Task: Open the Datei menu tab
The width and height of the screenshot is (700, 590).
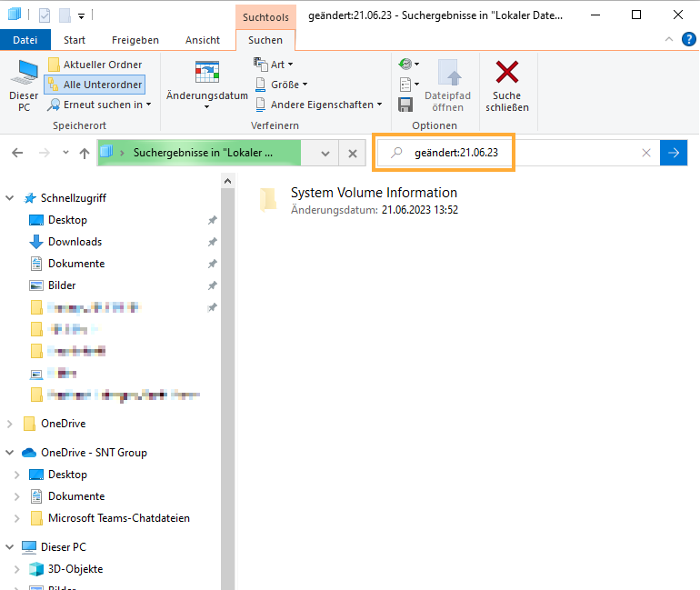Action: [x=25, y=40]
